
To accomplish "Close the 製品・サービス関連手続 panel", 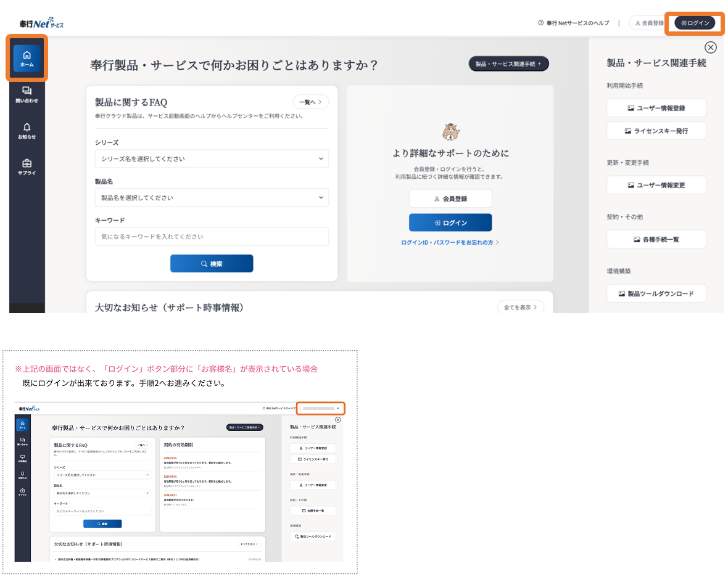I will pos(711,47).
